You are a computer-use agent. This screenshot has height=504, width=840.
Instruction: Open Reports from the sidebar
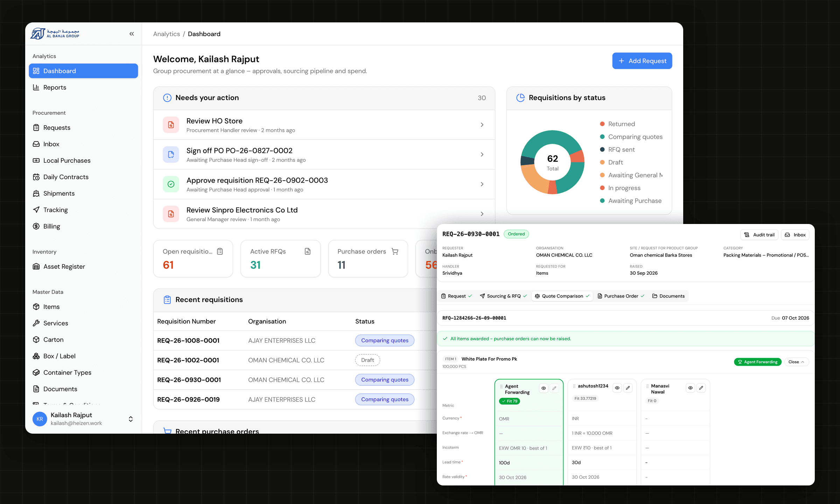point(83,87)
